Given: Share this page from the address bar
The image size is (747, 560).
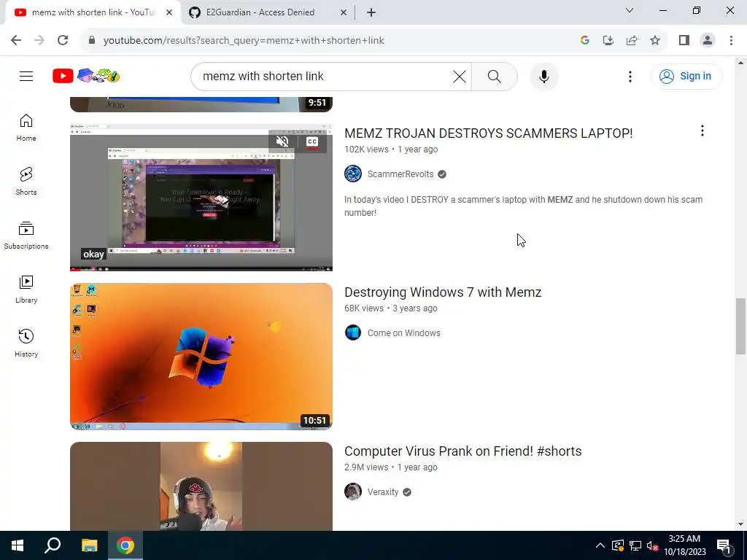Looking at the screenshot, I should [x=632, y=40].
